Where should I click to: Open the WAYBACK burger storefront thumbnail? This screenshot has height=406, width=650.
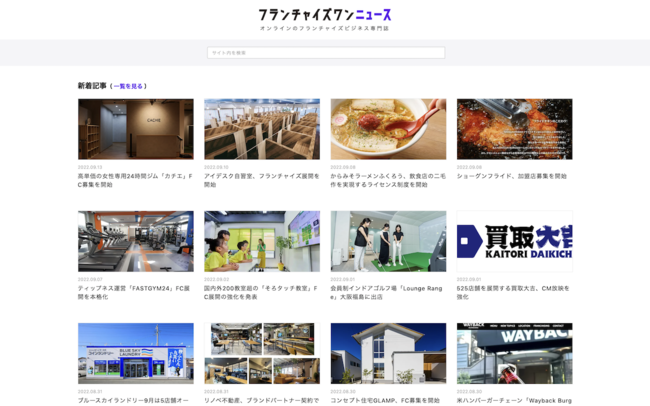coord(514,353)
